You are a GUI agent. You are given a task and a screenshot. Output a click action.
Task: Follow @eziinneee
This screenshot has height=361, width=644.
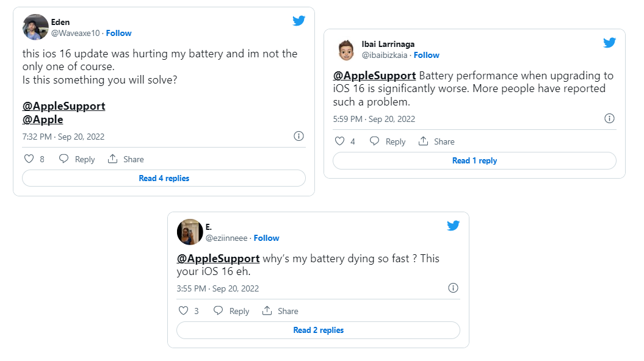pos(266,238)
